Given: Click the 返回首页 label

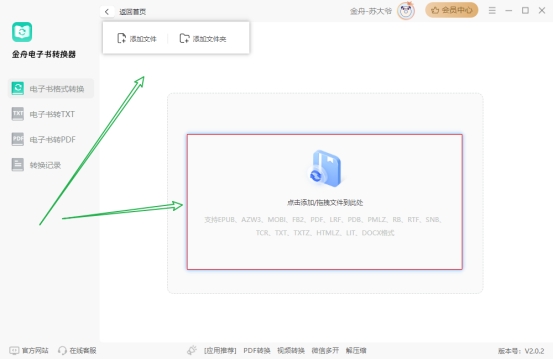Looking at the screenshot, I should tap(133, 12).
